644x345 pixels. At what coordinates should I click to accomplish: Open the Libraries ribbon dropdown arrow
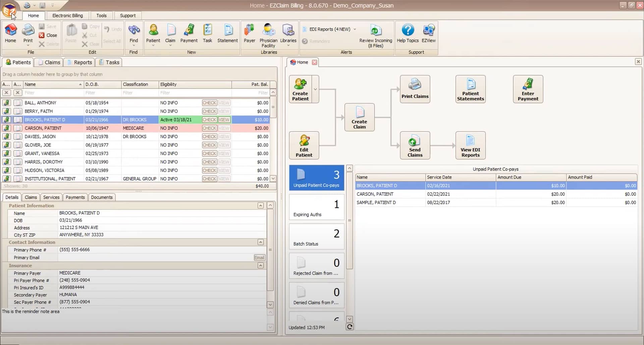[x=288, y=45]
